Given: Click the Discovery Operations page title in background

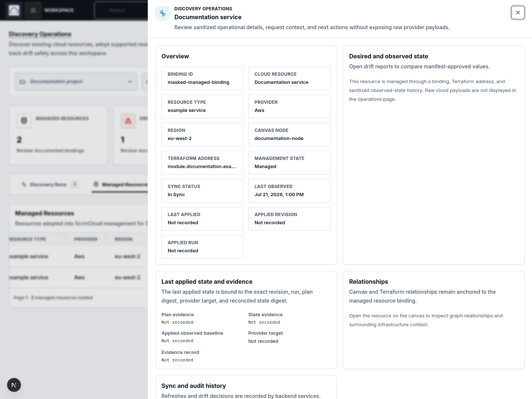Looking at the screenshot, I should (40, 34).
